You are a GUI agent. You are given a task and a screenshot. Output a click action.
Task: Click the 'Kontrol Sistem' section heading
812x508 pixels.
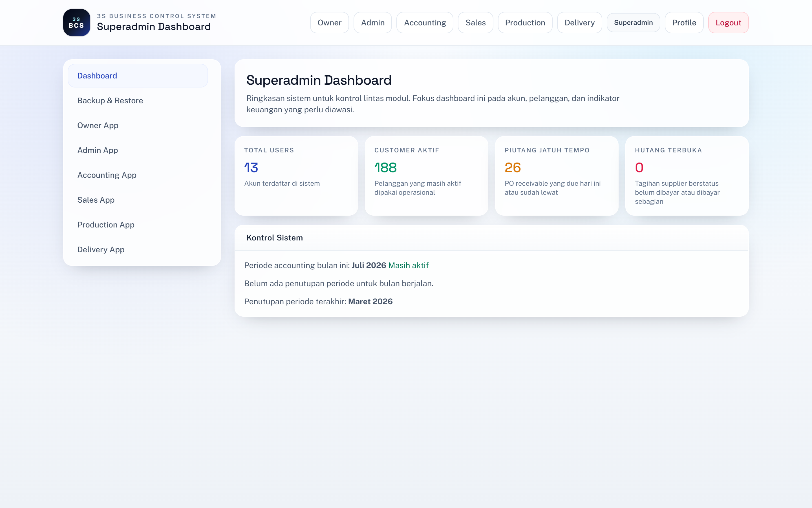(274, 238)
